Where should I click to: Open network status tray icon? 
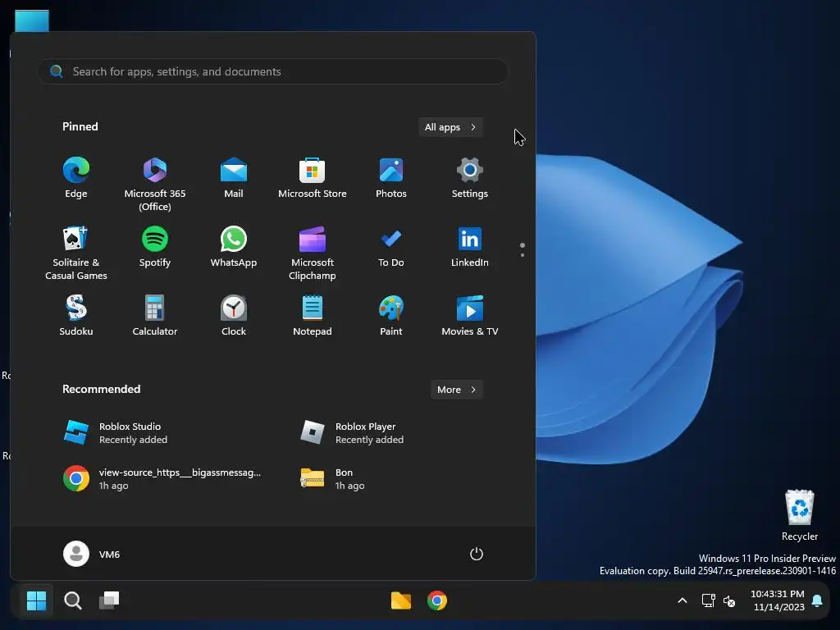708,600
